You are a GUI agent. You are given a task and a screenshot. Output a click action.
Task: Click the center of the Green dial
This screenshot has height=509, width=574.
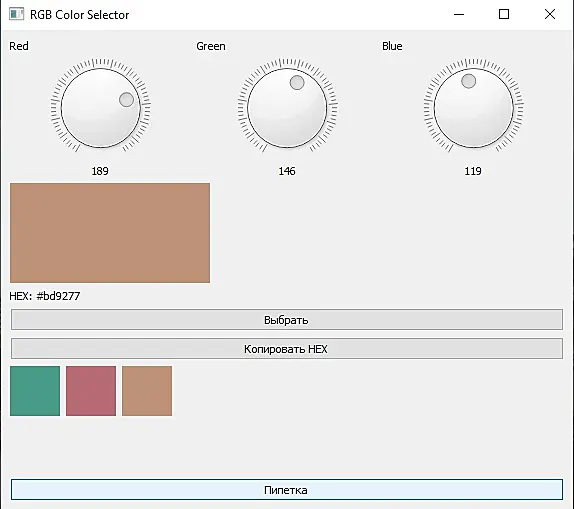pyautogui.click(x=287, y=108)
